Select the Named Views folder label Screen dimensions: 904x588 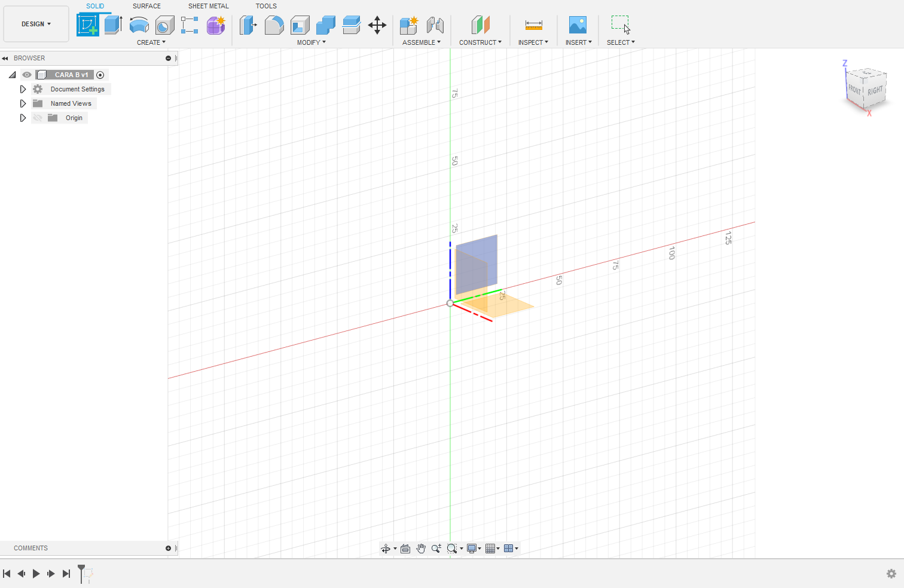click(71, 103)
